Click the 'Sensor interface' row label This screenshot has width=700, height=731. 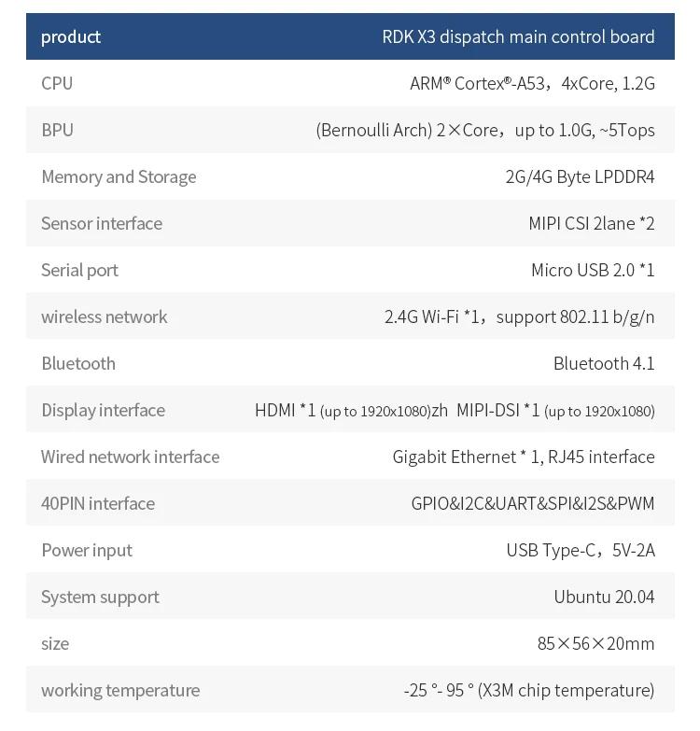click(x=102, y=223)
